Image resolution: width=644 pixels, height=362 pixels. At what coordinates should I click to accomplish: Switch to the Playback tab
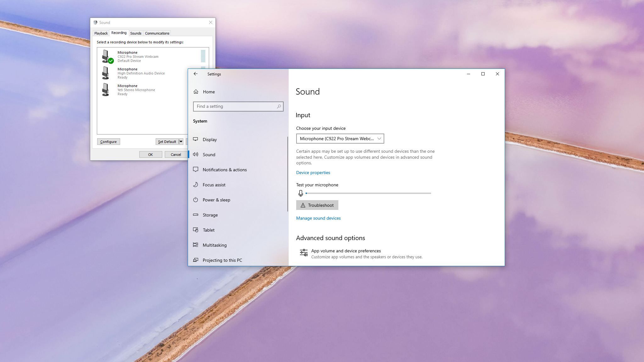click(x=101, y=33)
